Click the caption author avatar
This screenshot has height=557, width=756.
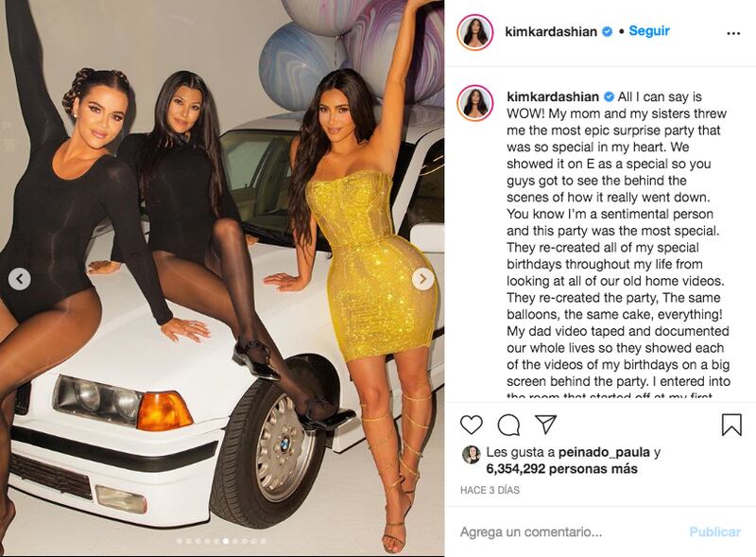click(475, 103)
